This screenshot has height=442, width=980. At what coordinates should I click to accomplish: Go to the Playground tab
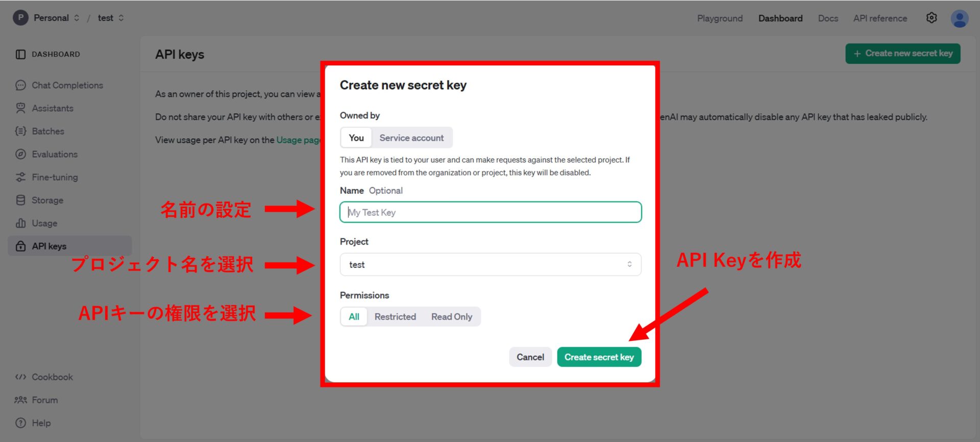click(720, 18)
